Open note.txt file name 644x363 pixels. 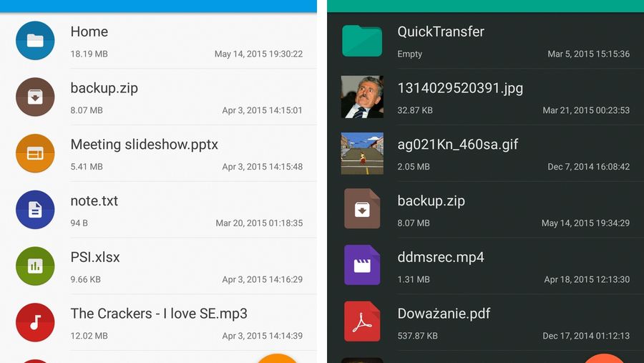pos(94,201)
